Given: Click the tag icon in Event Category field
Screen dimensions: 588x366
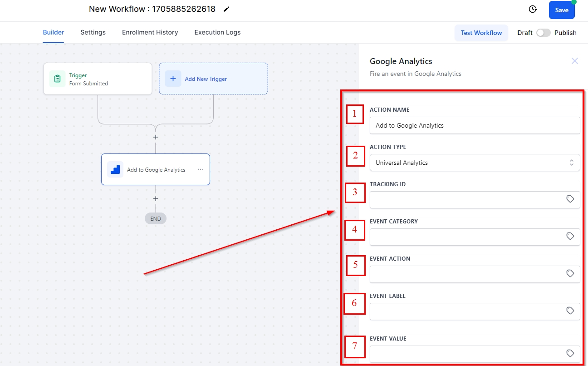Looking at the screenshot, I should tap(570, 236).
